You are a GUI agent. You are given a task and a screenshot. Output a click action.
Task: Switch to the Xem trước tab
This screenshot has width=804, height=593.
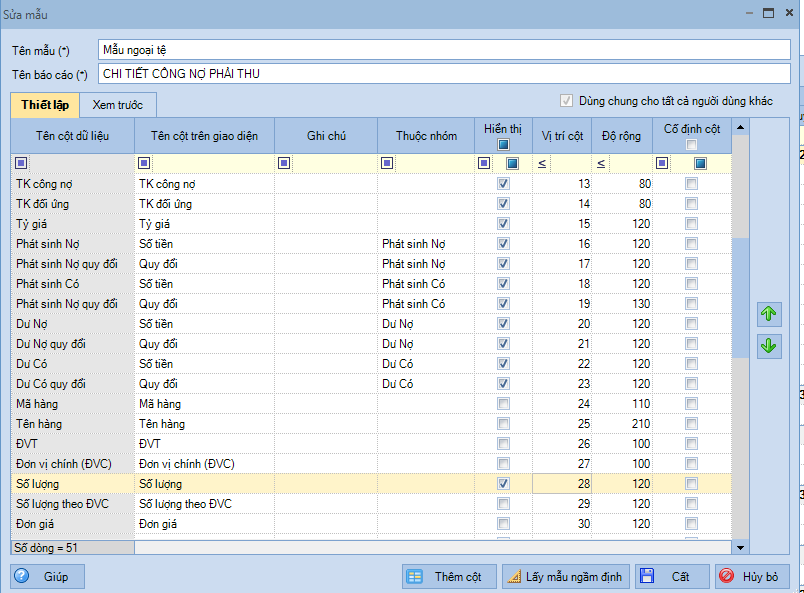118,105
